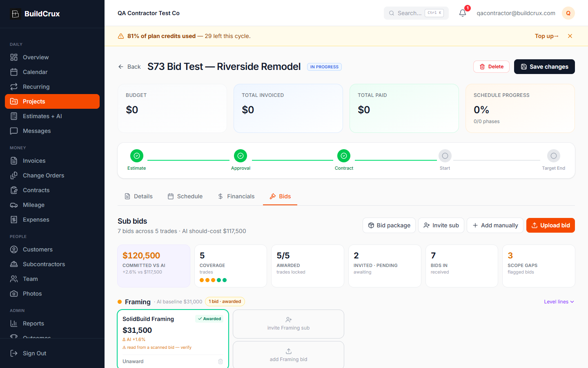Click the Start milestone marker
The height and width of the screenshot is (368, 588).
pos(445,156)
